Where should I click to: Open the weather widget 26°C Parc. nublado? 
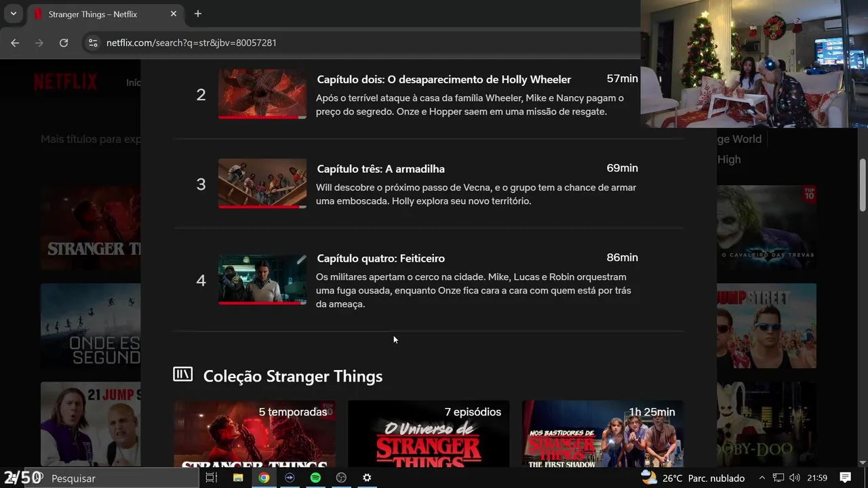coord(693,478)
